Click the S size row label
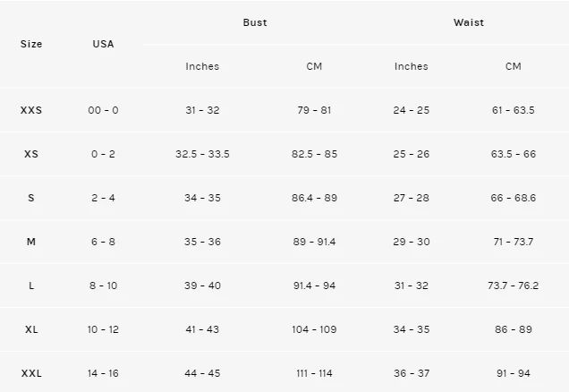 tap(31, 198)
